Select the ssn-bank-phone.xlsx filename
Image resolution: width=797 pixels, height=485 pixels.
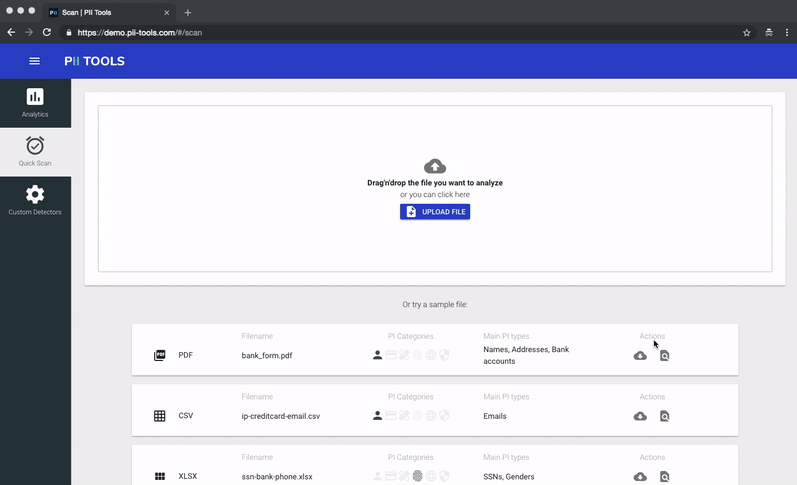click(x=277, y=476)
